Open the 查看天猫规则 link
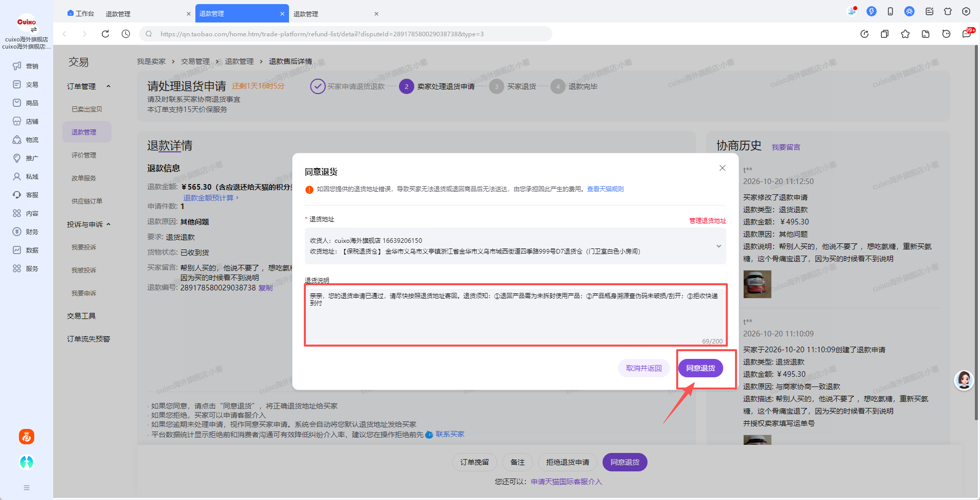The width and height of the screenshot is (980, 500). (x=606, y=189)
